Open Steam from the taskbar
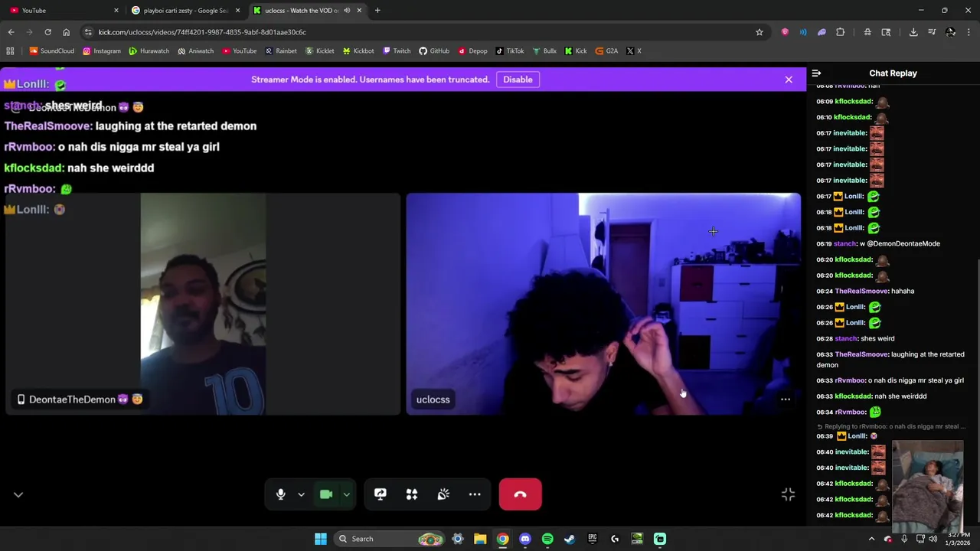The height and width of the screenshot is (551, 980). [x=570, y=539]
